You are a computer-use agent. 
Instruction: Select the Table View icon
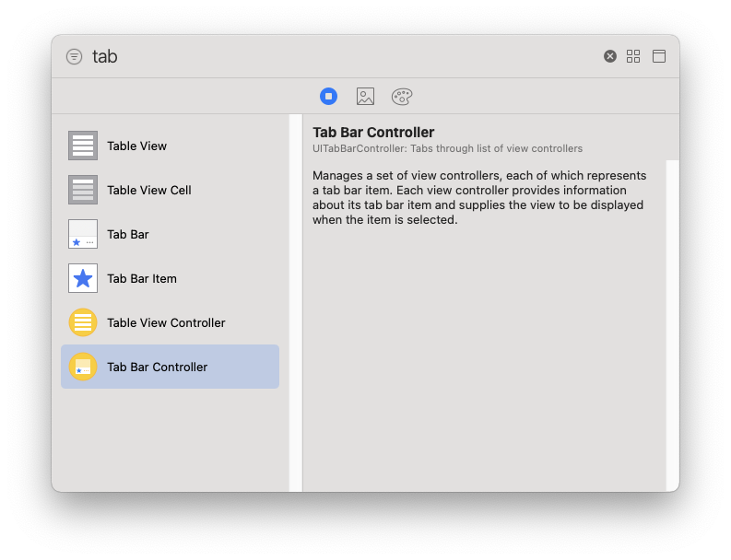click(83, 146)
